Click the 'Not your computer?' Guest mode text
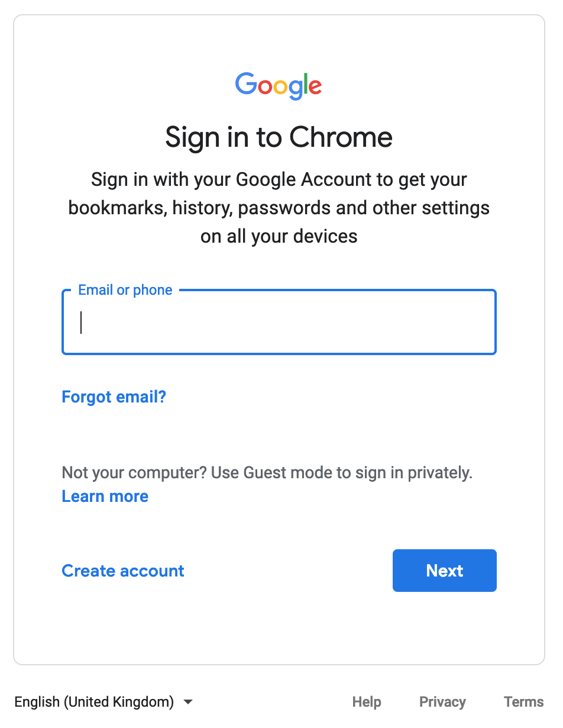This screenshot has width=563, height=728. click(267, 473)
